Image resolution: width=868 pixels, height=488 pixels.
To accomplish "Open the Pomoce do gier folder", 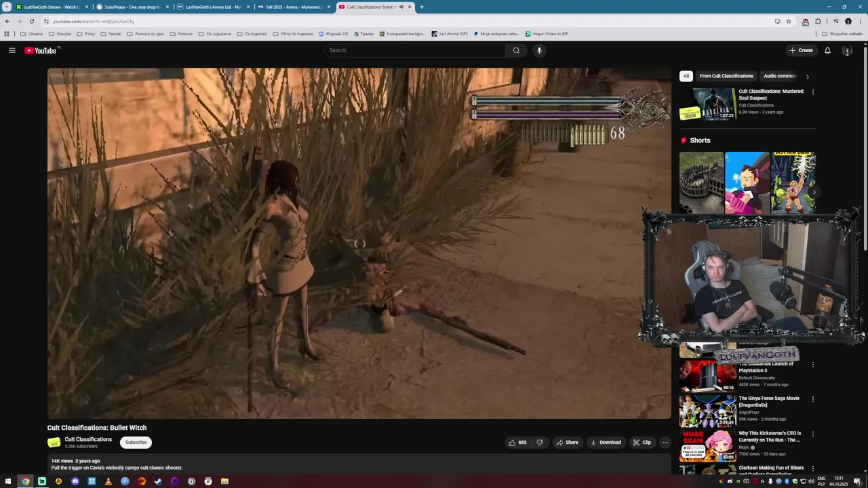I will point(145,33).
